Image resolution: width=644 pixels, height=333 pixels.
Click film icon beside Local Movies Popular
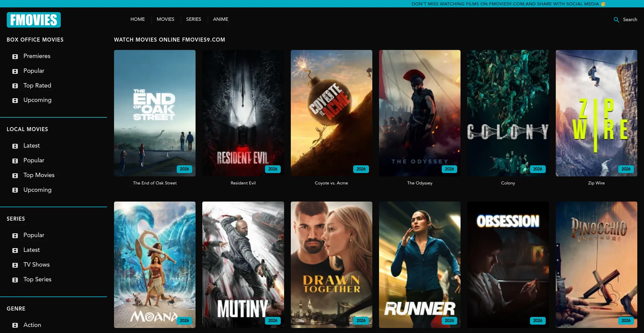point(15,161)
